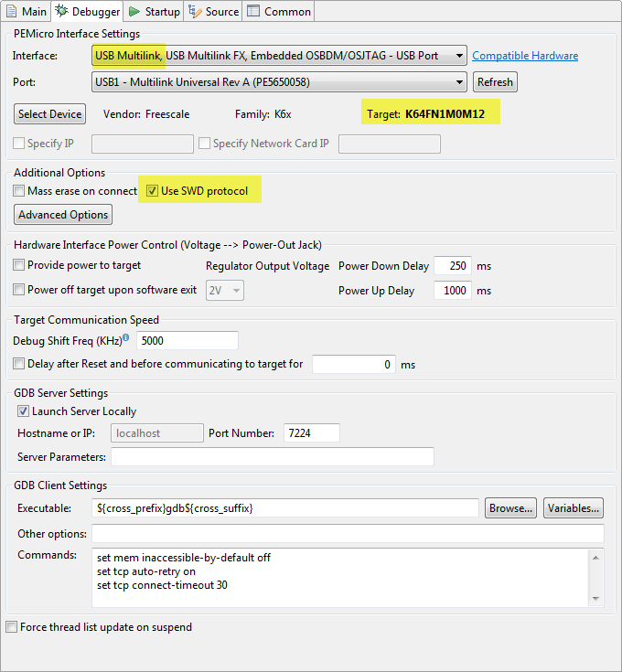Image resolution: width=622 pixels, height=672 pixels.
Task: Click Browse for the GDB executable
Action: click(510, 508)
